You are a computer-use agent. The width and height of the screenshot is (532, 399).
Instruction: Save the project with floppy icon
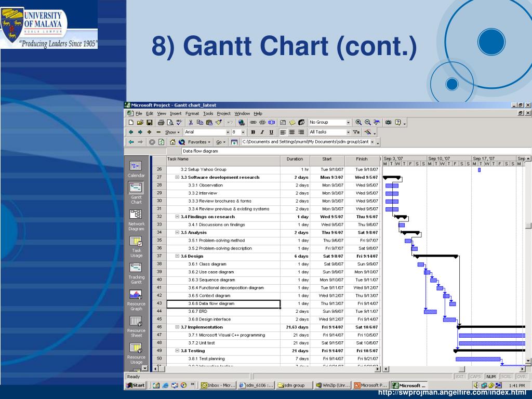(149, 123)
